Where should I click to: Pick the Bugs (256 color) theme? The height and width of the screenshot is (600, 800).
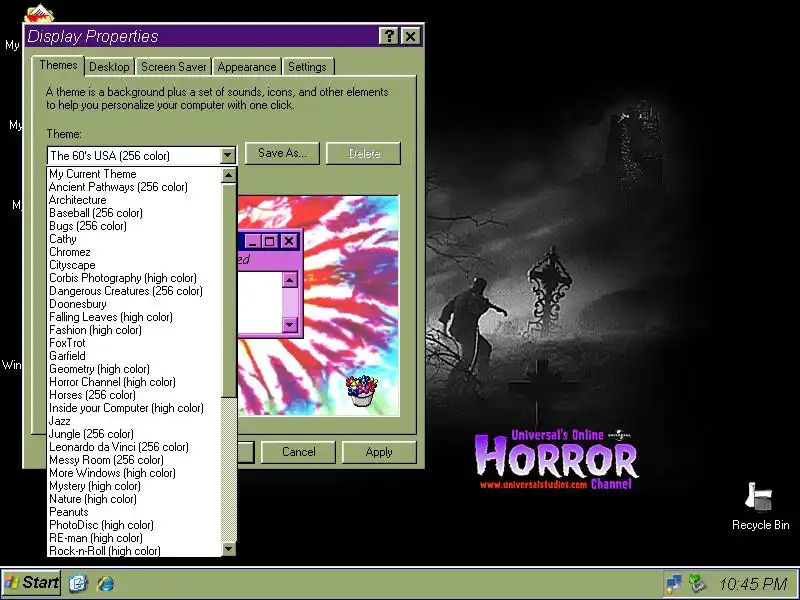[x=134, y=226]
